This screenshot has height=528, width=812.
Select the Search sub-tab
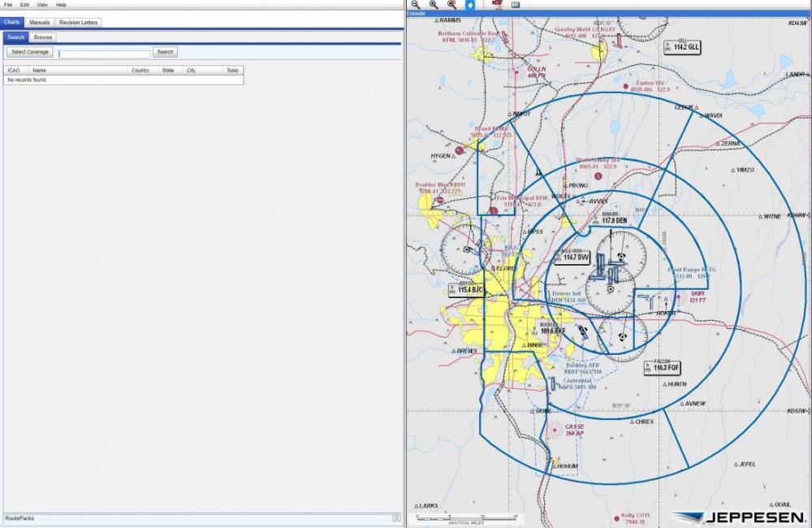coord(16,37)
